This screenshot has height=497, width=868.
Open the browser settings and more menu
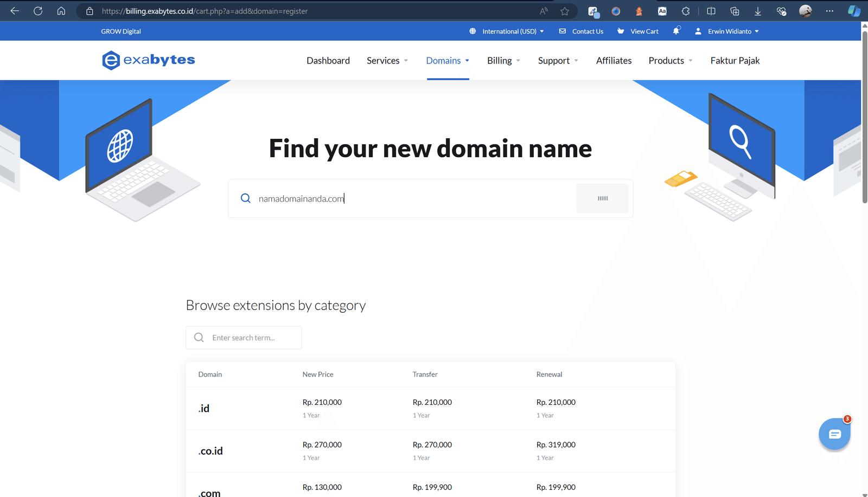pyautogui.click(x=829, y=11)
